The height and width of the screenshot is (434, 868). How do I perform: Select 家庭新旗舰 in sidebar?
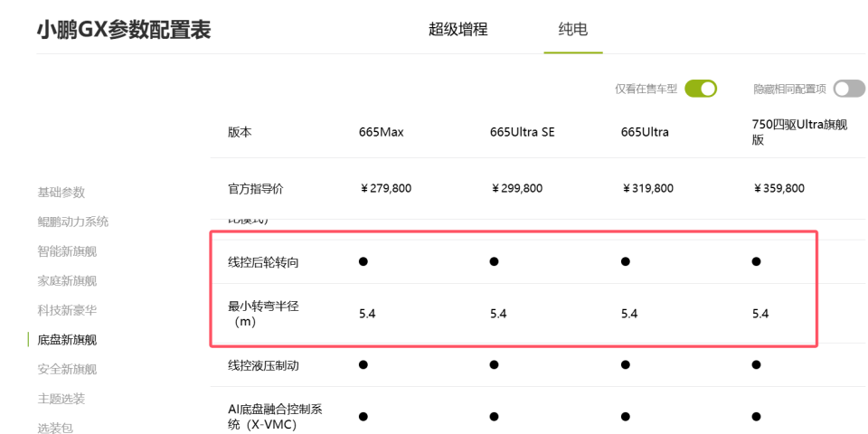[x=67, y=280]
